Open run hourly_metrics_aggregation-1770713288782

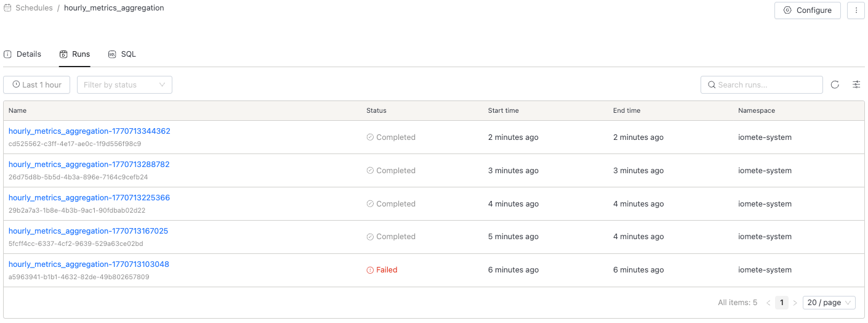click(x=89, y=165)
